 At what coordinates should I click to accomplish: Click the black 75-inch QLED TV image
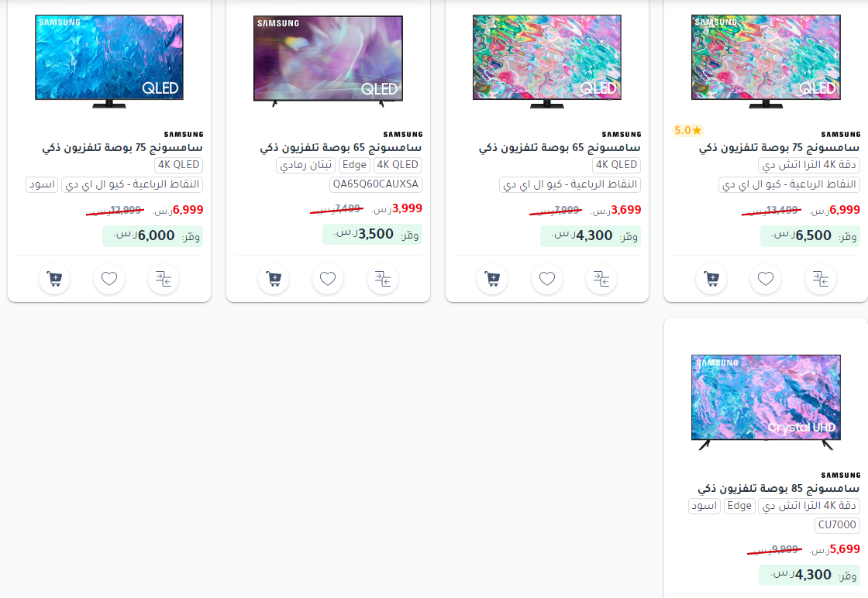[109, 61]
